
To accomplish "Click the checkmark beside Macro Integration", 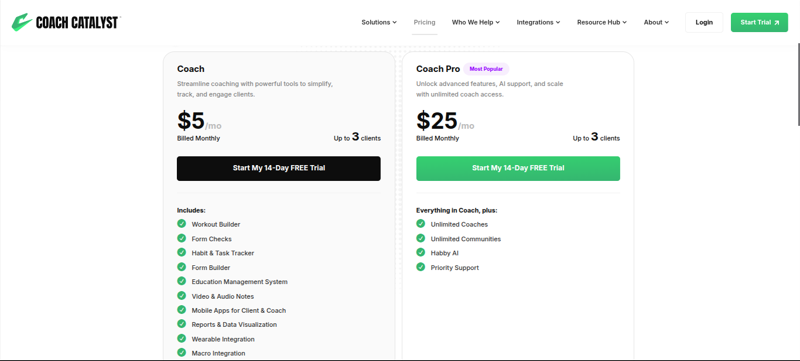I will point(182,352).
